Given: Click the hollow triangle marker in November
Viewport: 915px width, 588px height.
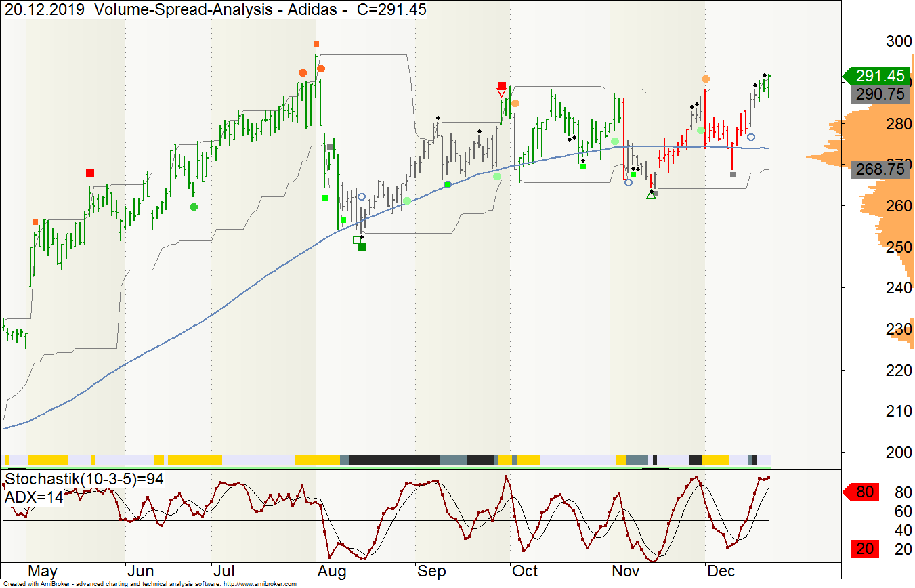Looking at the screenshot, I should [651, 196].
